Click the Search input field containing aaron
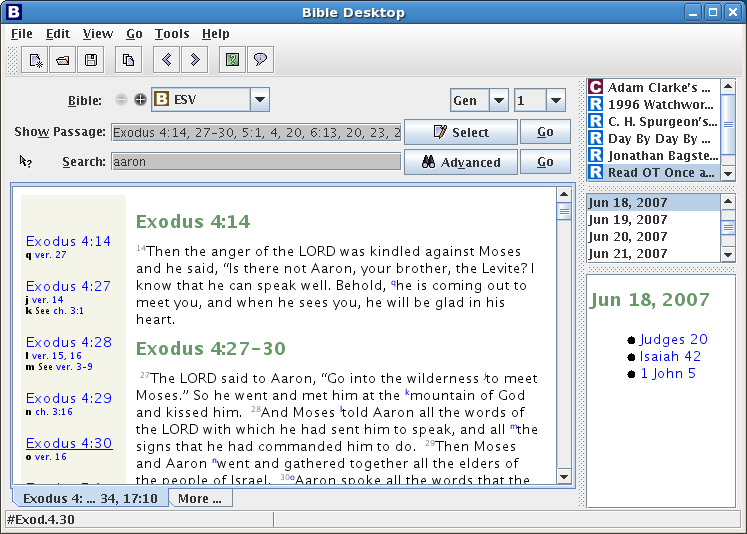The image size is (747, 534). point(255,162)
